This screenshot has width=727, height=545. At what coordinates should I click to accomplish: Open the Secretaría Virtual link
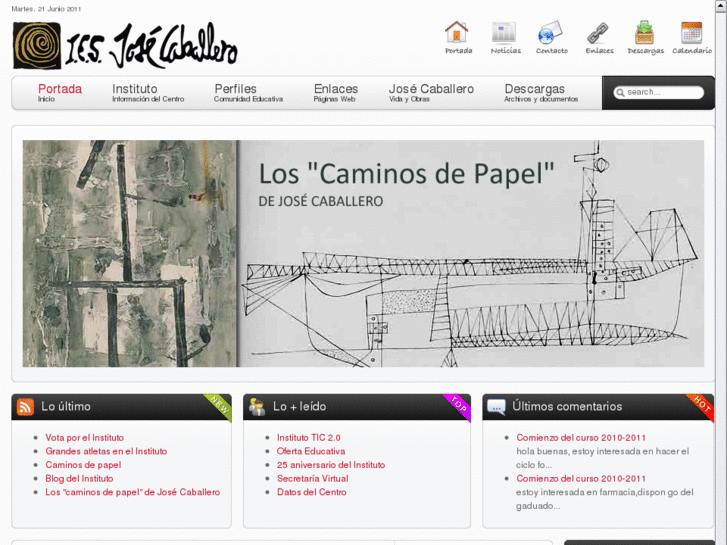pos(312,478)
